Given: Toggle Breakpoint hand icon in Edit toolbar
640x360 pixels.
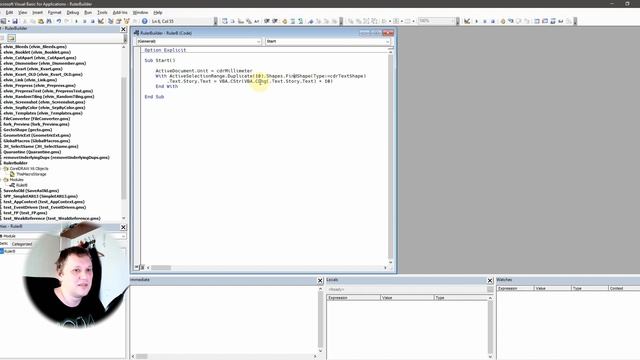Looking at the screenshot, I should (284, 21).
